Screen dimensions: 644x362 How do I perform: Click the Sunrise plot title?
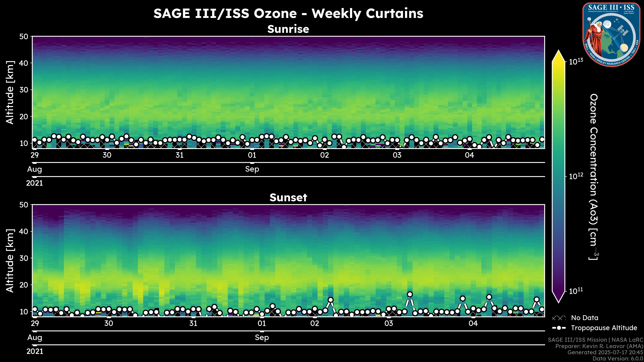(288, 29)
